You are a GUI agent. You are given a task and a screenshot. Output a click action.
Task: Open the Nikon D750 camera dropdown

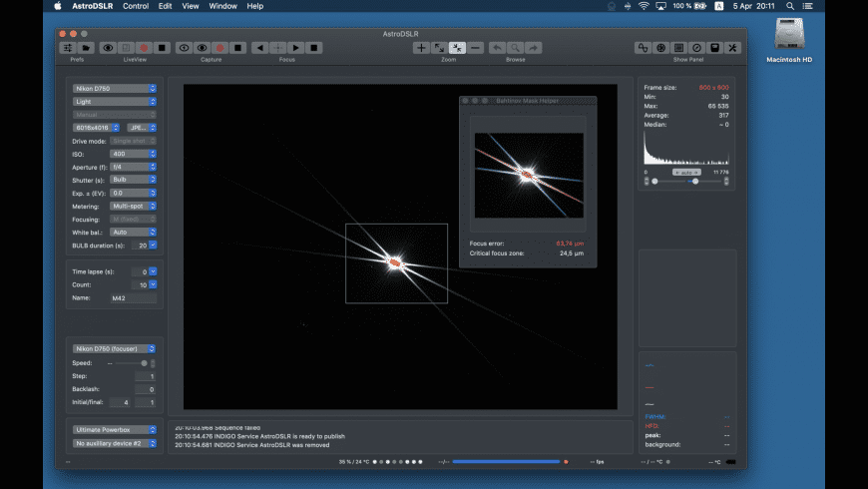[x=115, y=89]
